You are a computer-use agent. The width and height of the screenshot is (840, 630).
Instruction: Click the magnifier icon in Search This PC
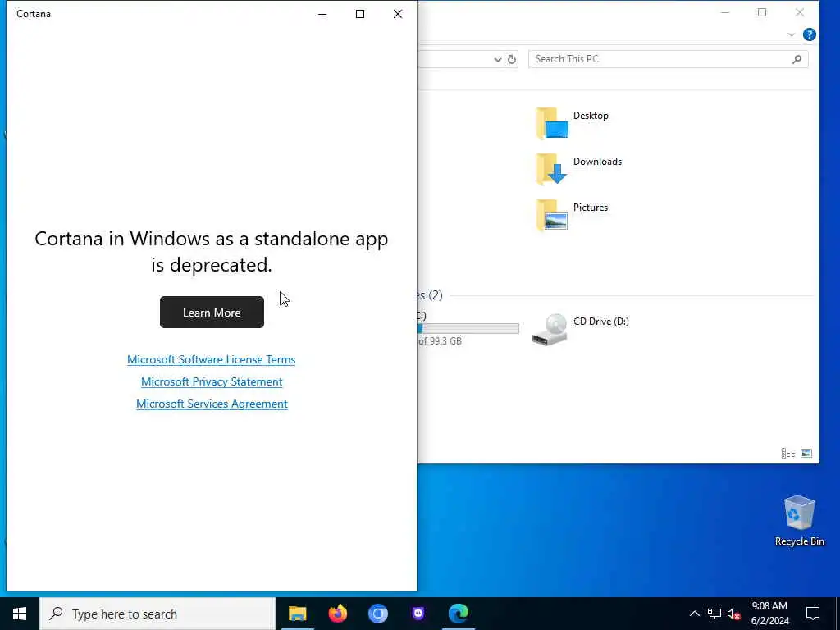pos(797,59)
